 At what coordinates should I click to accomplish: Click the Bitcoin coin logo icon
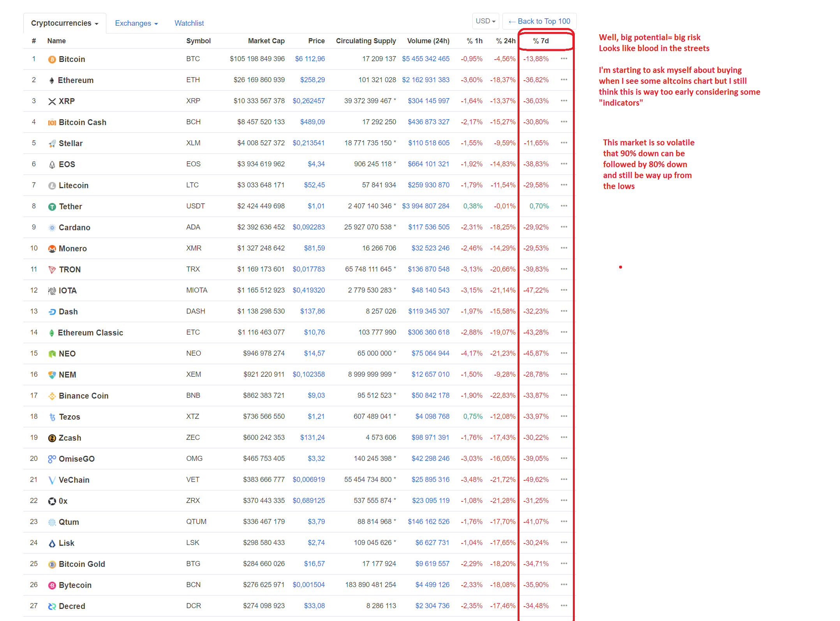(52, 59)
